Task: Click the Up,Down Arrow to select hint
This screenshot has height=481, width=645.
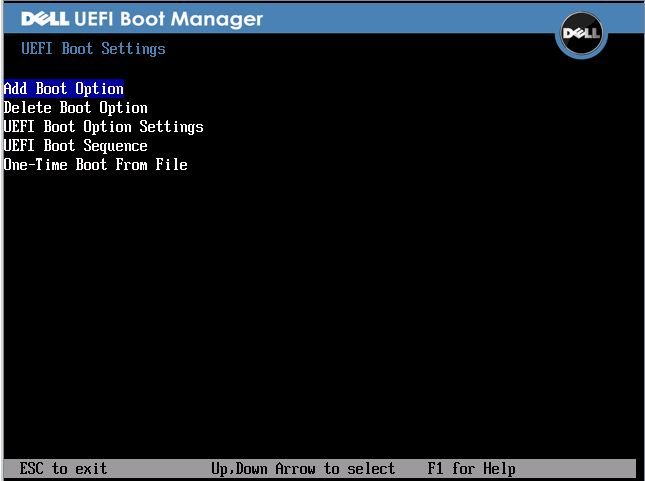Action: [x=303, y=469]
